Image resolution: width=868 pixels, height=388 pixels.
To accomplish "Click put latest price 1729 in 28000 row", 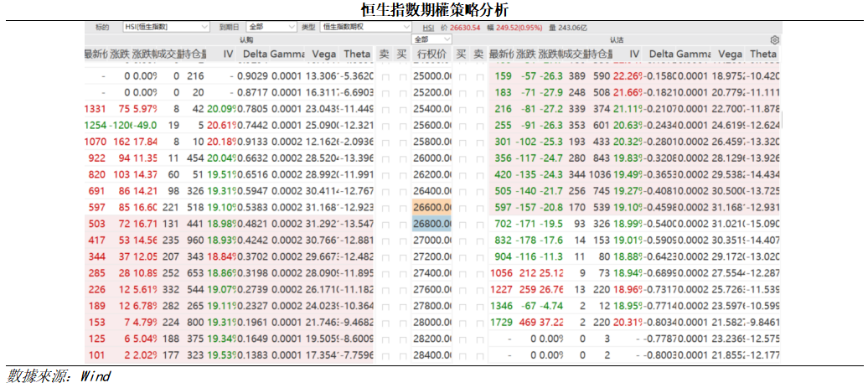I will (x=502, y=322).
